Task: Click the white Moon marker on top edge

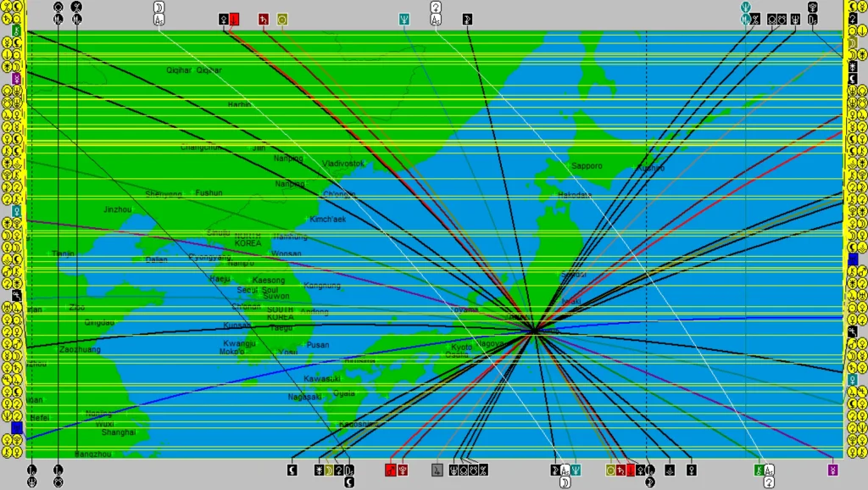Action: [159, 7]
